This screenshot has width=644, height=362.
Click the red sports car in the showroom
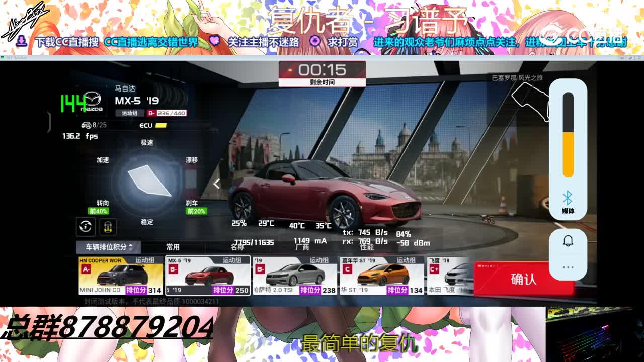[325, 195]
